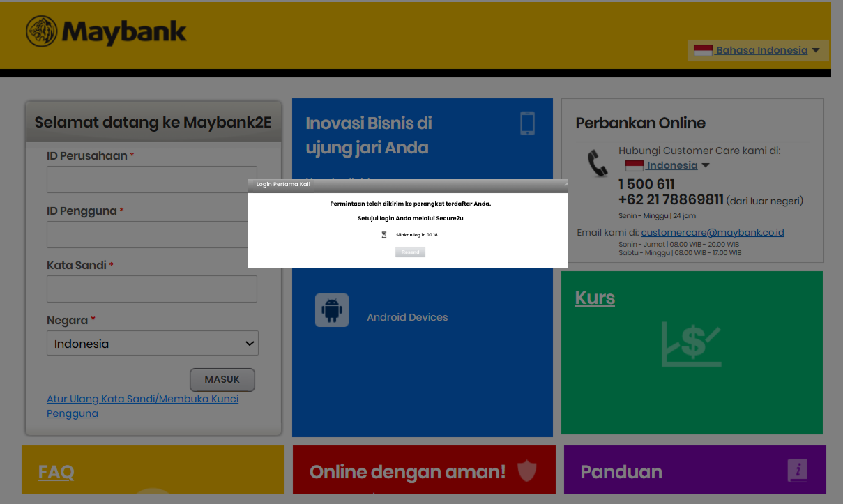This screenshot has height=504, width=843.
Task: Click the Silakan log in countdown text
Action: coord(417,235)
